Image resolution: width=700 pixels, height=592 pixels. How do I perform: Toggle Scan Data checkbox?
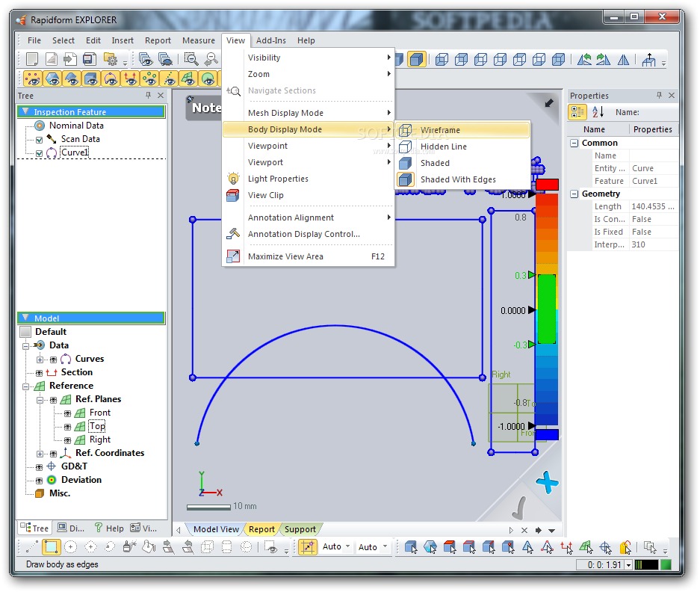pos(40,140)
